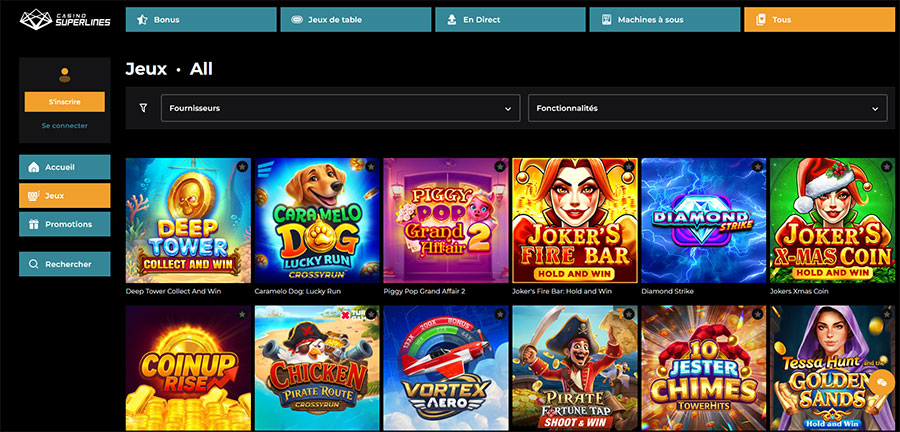Click the Jeux · All page heading
Screen dimensions: 900x432
coord(169,69)
